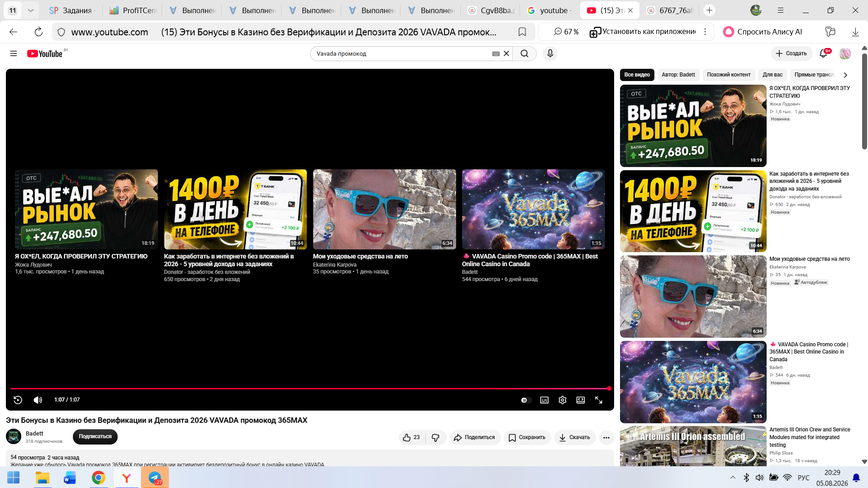Seek on the video progress bar
The image size is (868, 488).
click(x=310, y=388)
